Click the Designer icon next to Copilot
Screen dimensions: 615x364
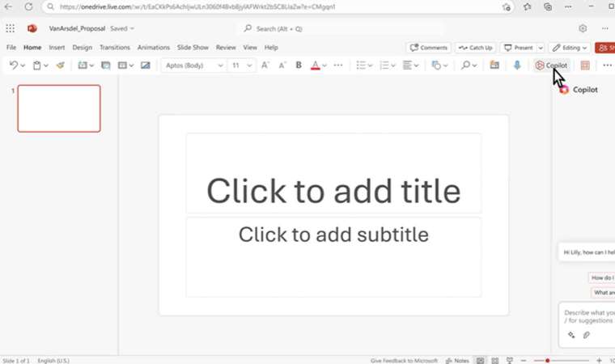[585, 66]
